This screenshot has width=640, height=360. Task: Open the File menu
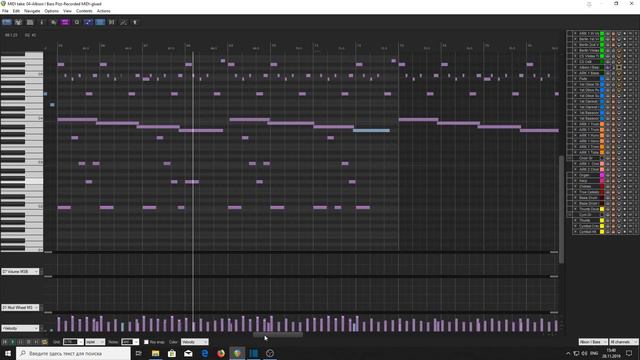point(5,11)
